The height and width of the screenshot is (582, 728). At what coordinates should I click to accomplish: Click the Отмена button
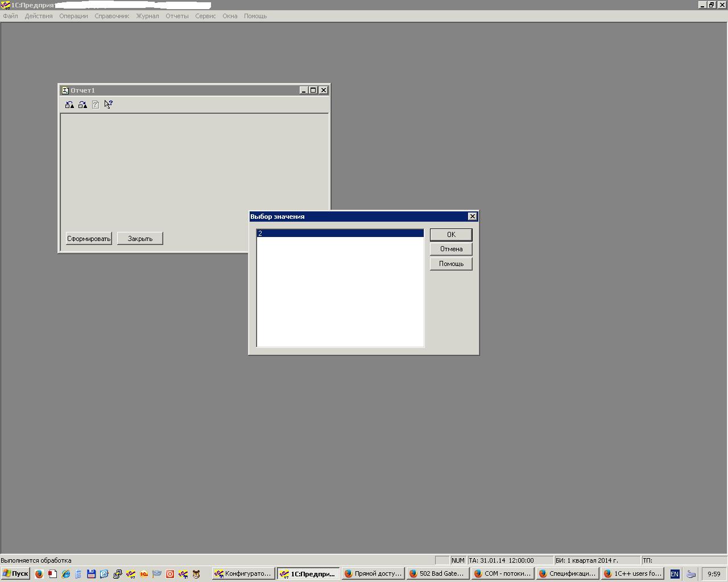[x=451, y=249]
